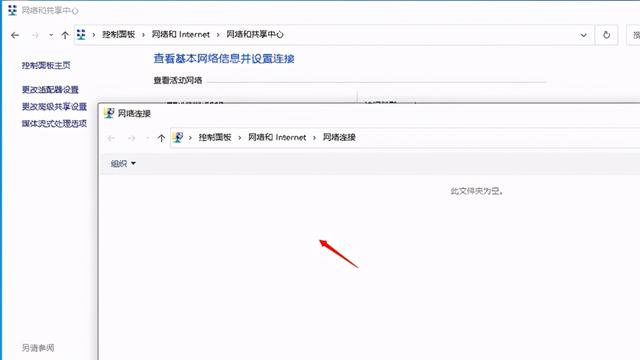Screen dimensions: 640x360
Task: Click network icon in Sharing Center address bar
Action: coord(81,35)
